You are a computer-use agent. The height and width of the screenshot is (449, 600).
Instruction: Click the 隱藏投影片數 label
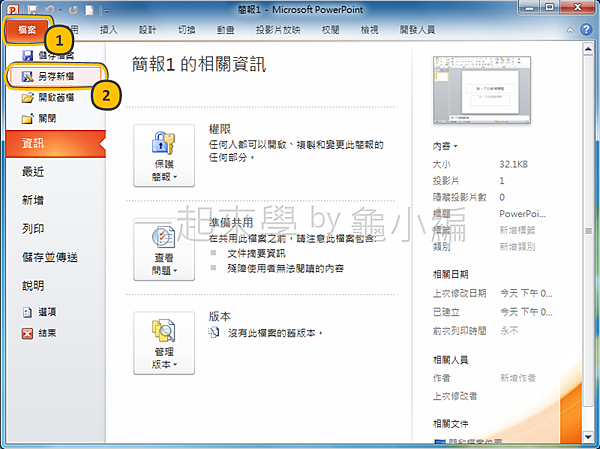[460, 198]
